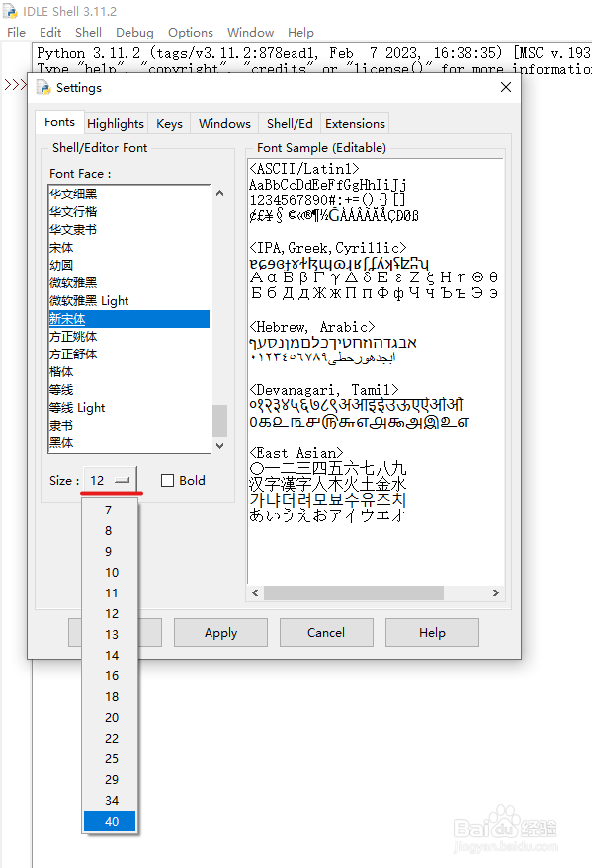This screenshot has height=868, width=592.
Task: Click the font sample horizontal scrollbar thumb
Action: [x=353, y=592]
